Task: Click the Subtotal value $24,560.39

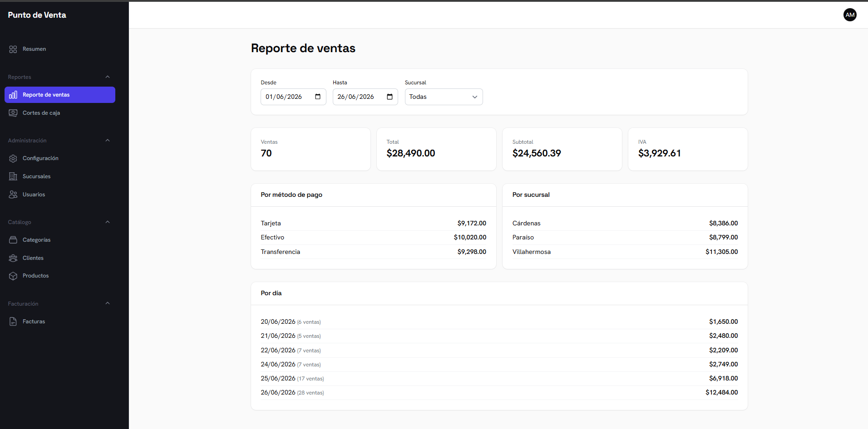Action: click(x=537, y=153)
